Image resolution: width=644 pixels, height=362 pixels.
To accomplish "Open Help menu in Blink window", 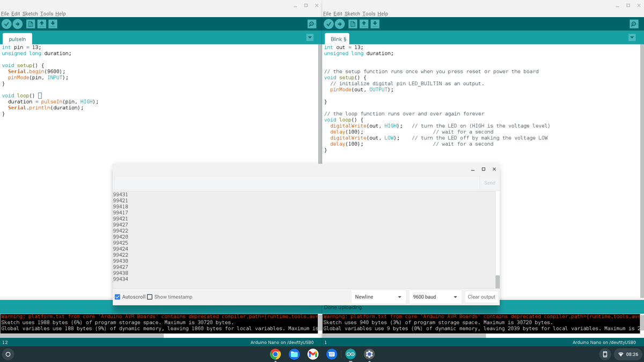I will click(383, 13).
